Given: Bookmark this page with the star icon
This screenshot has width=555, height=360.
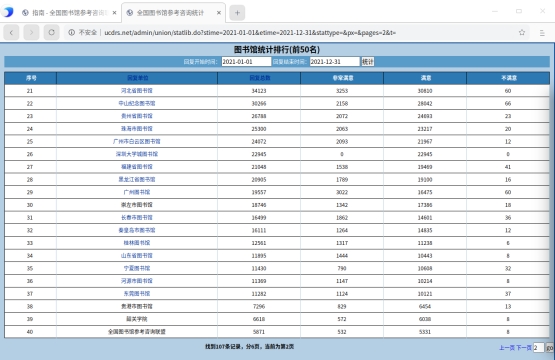Looking at the screenshot, I should coord(522,33).
